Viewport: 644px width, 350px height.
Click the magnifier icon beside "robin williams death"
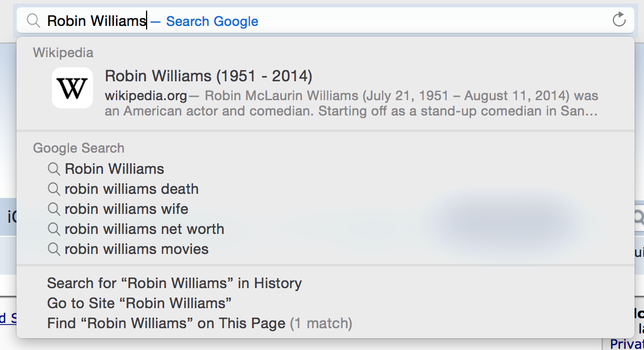click(x=54, y=189)
